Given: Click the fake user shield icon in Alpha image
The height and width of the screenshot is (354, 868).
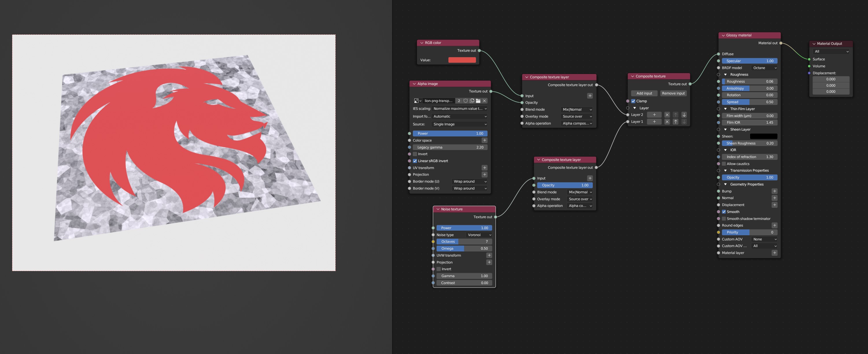Looking at the screenshot, I should coord(465,101).
